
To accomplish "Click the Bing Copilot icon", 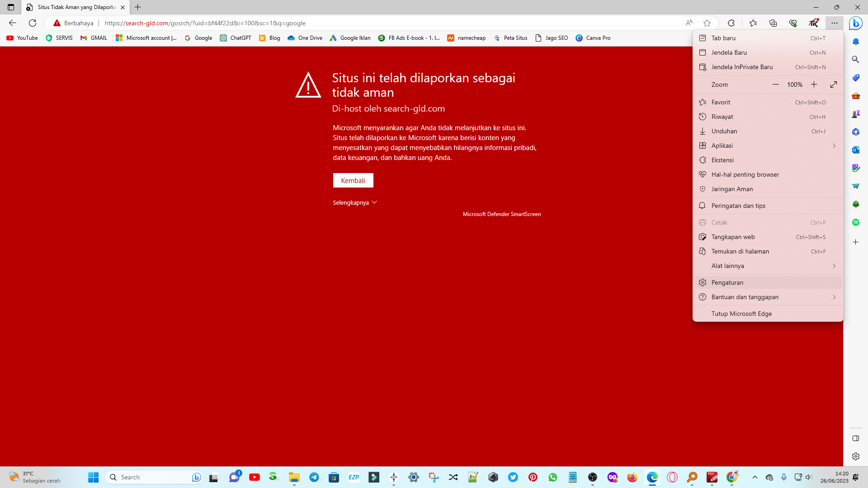I will (856, 23).
